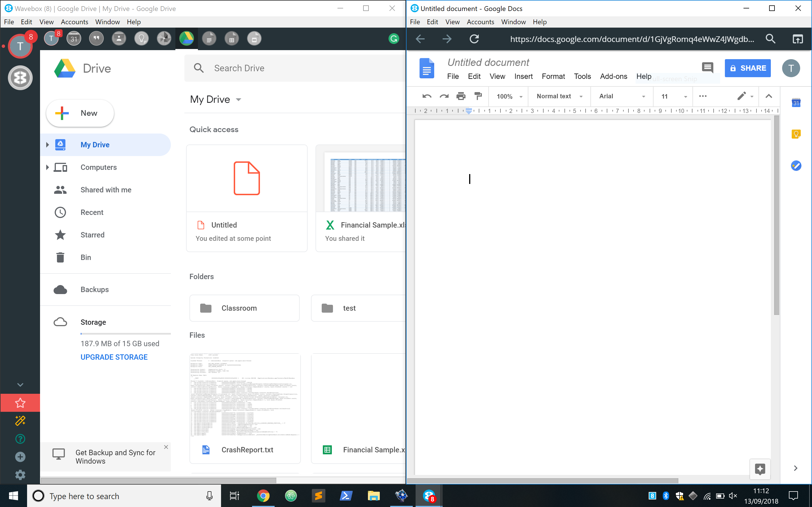
Task: Open Explore in the Docs bottom corner
Action: click(760, 469)
